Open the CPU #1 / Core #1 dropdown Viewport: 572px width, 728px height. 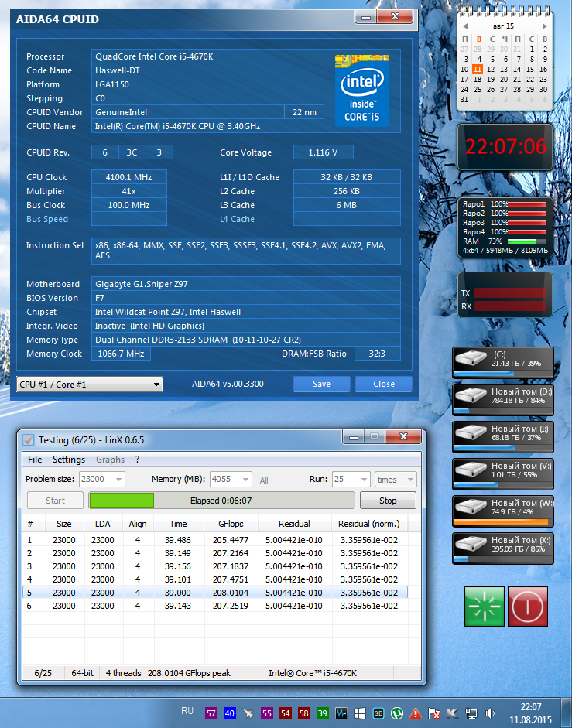click(x=90, y=385)
